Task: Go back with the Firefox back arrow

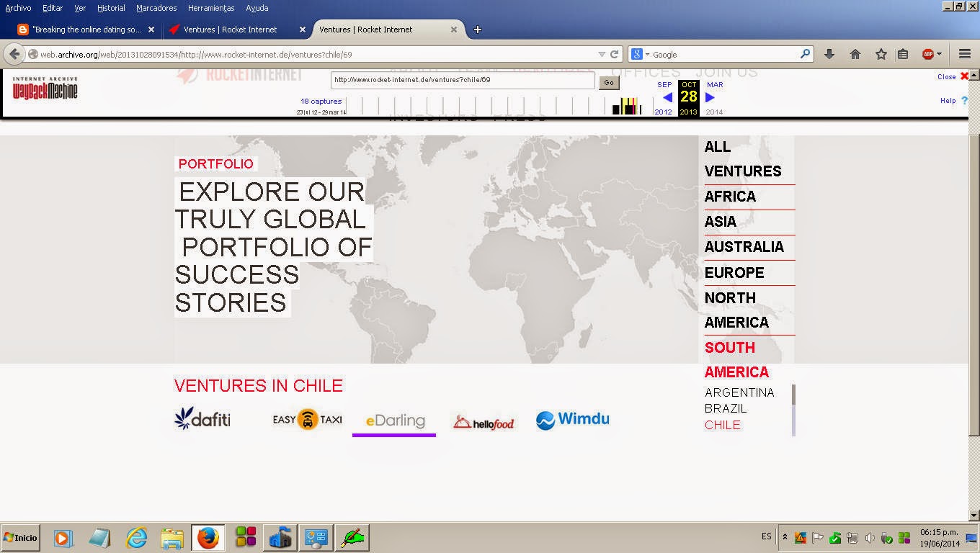Action: click(14, 54)
